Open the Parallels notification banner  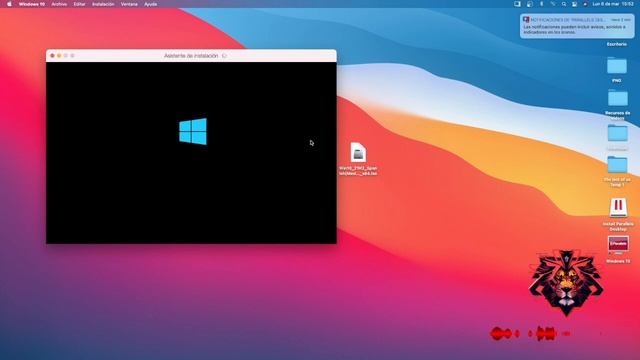[577, 26]
